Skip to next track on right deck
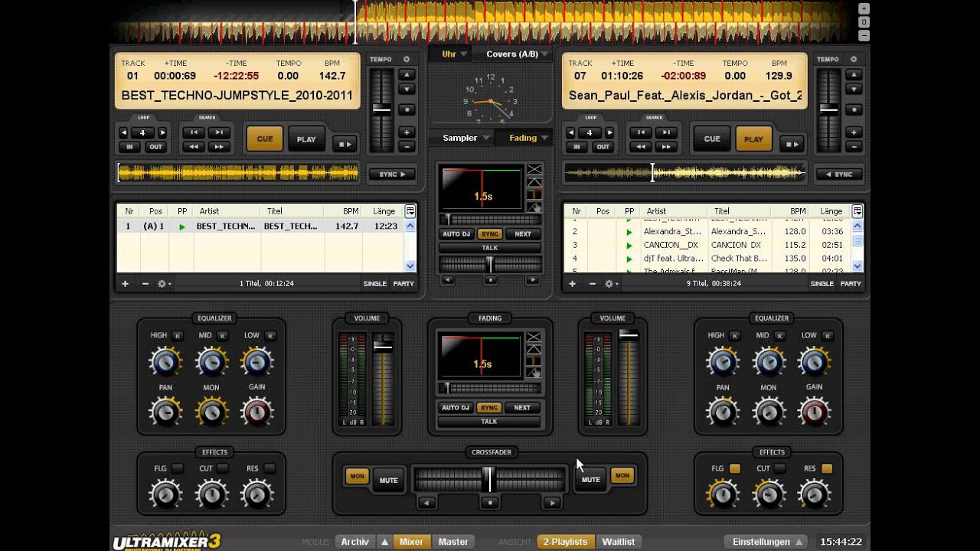 (666, 132)
